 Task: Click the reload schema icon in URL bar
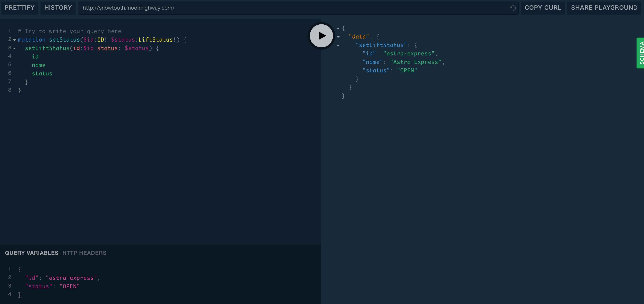click(513, 8)
